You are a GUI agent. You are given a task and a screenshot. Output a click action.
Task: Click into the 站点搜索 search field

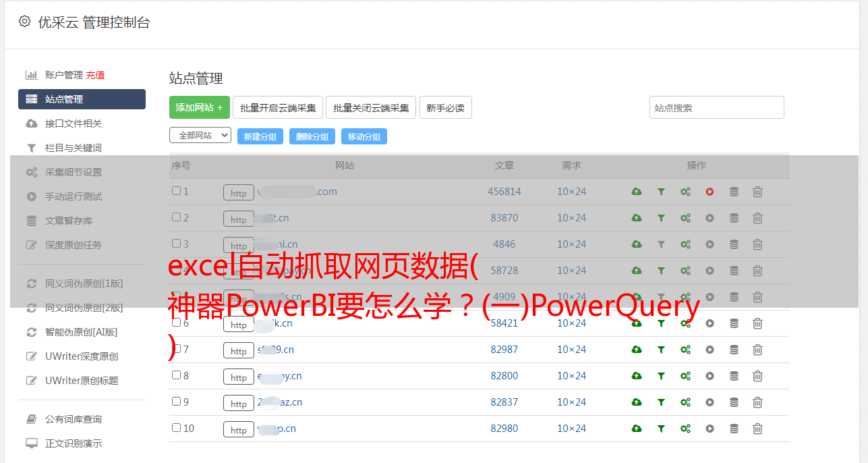tap(717, 107)
